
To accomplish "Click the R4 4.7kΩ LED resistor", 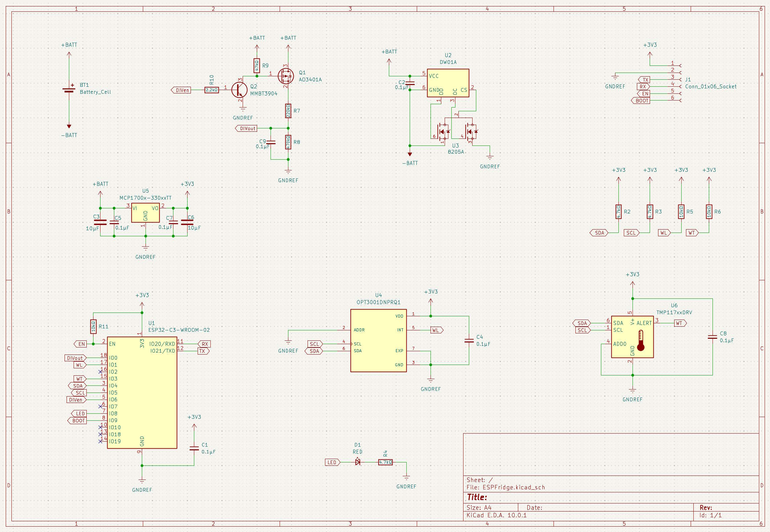I will click(386, 462).
